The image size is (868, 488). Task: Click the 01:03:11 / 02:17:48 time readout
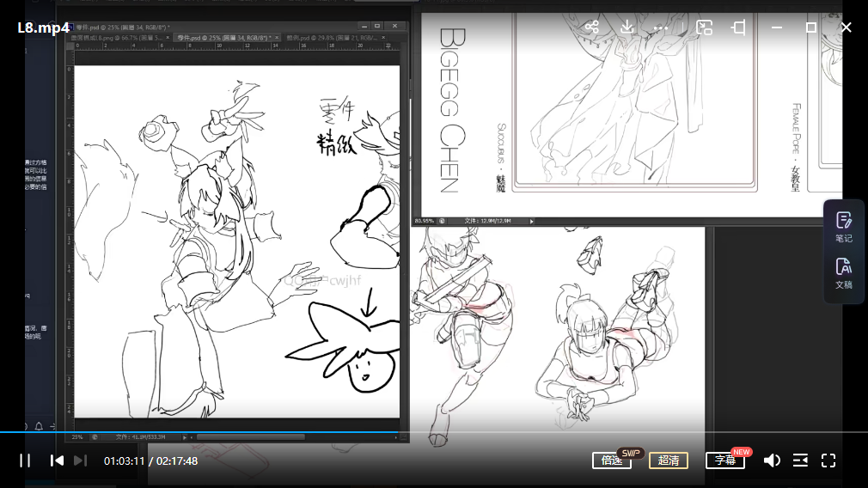coord(150,461)
